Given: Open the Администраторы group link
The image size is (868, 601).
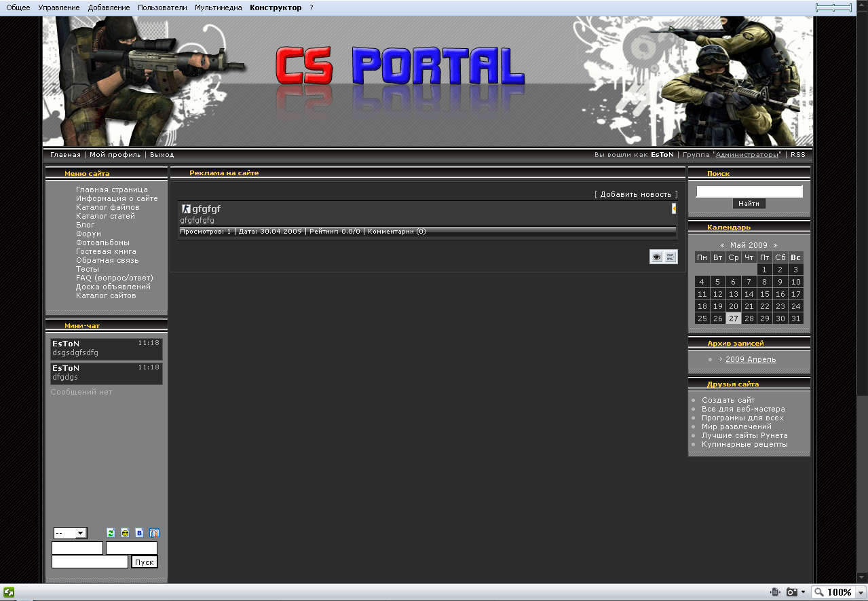Looking at the screenshot, I should (x=747, y=155).
